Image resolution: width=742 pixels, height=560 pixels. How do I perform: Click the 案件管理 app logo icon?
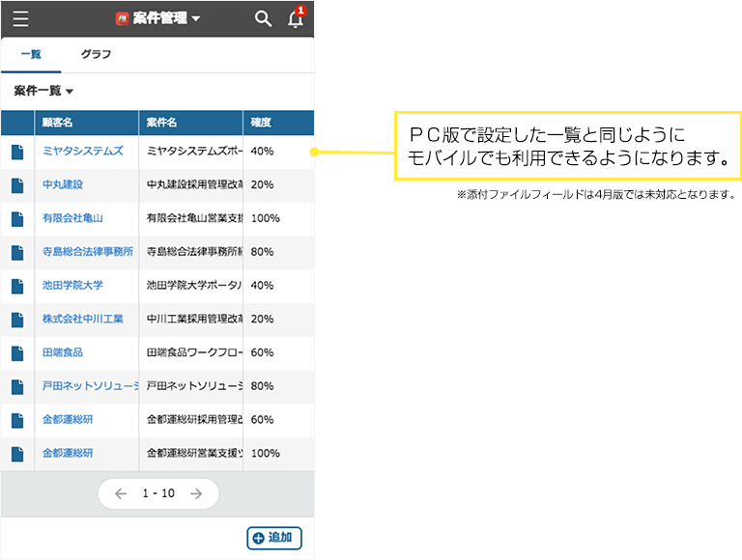coord(122,18)
